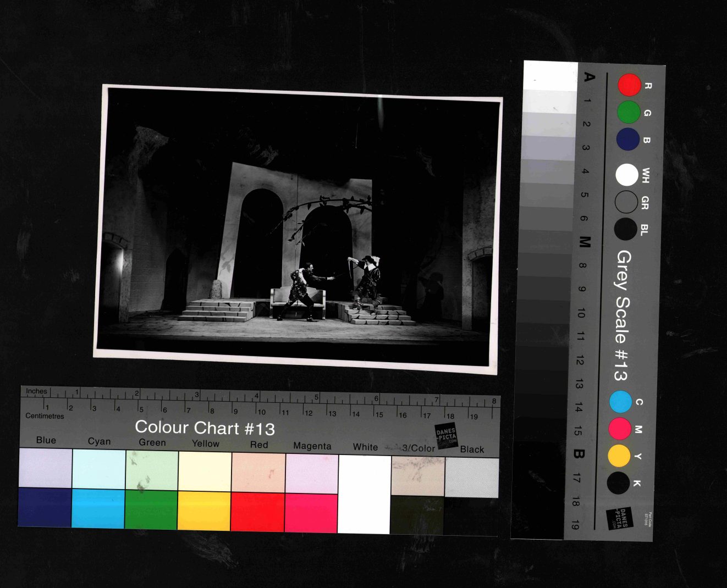The width and height of the screenshot is (727, 588).
Task: Select the white circle labeled WH
Action: (x=626, y=175)
